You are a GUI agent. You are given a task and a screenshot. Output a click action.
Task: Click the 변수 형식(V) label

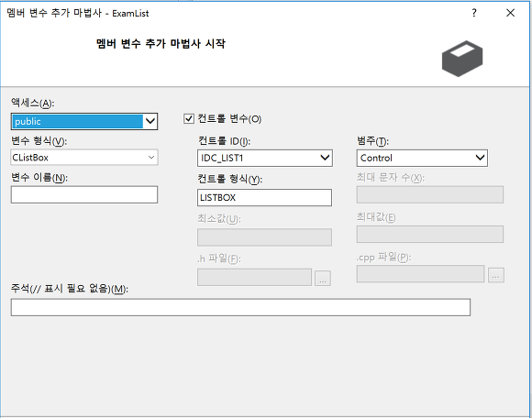pyautogui.click(x=39, y=140)
